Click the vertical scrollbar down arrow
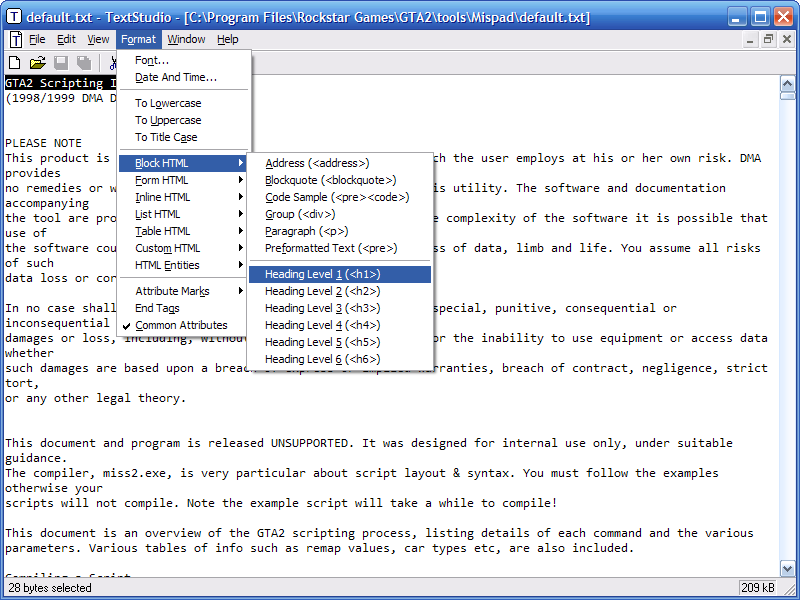 pyautogui.click(x=787, y=568)
